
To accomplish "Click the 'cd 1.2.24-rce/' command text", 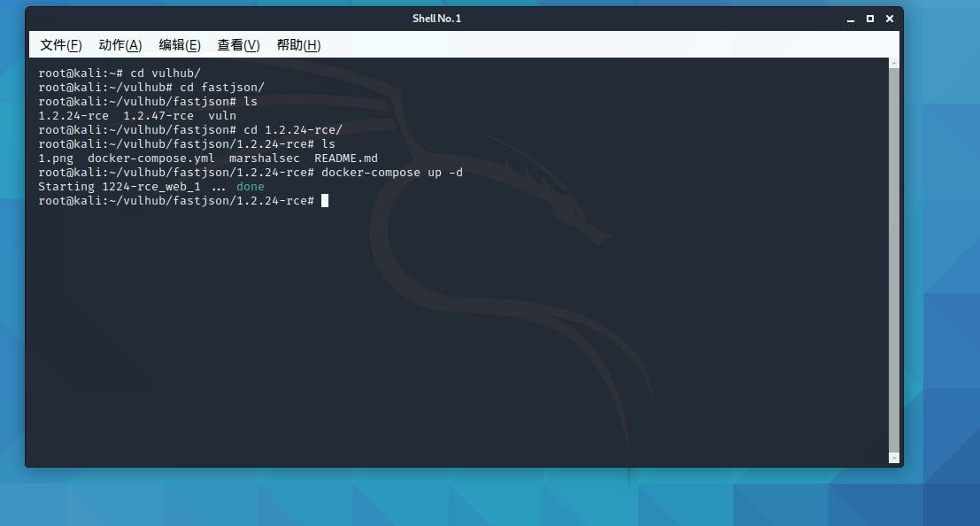I will click(x=292, y=130).
